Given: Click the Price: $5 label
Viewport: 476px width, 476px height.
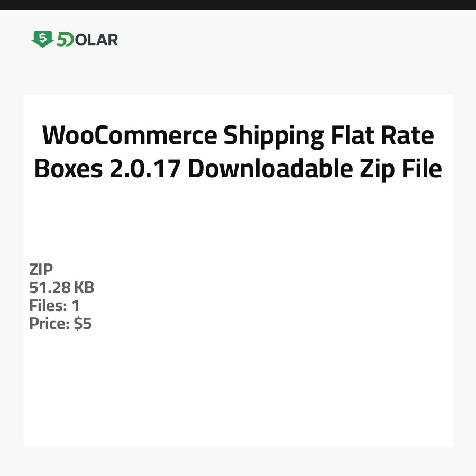Looking at the screenshot, I should [x=60, y=324].
